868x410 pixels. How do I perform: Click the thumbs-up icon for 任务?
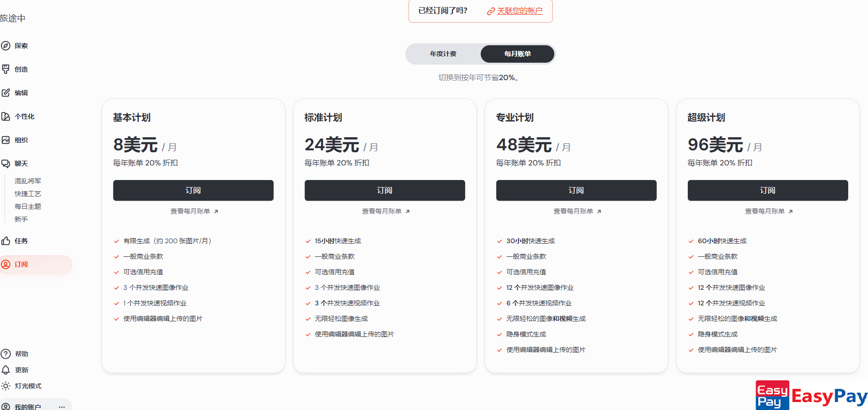[6, 241]
